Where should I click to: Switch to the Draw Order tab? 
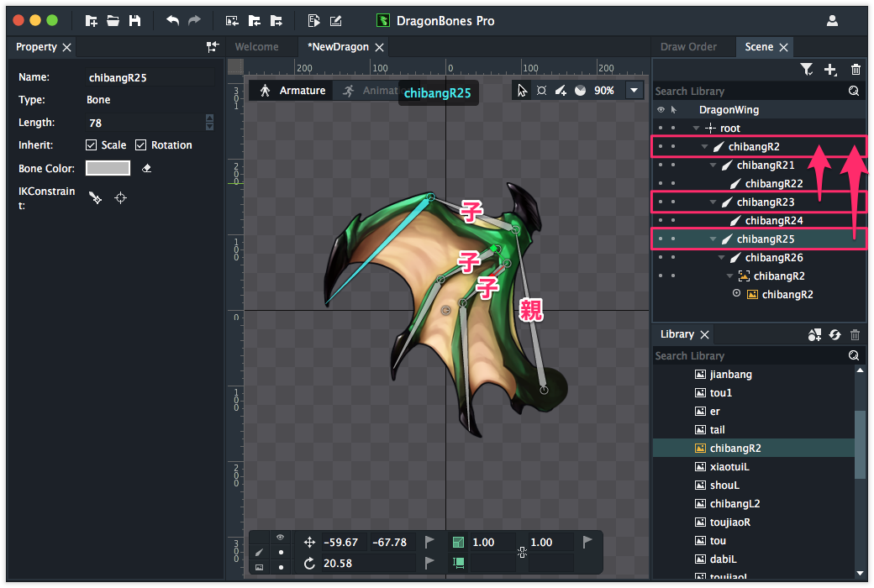pos(688,47)
